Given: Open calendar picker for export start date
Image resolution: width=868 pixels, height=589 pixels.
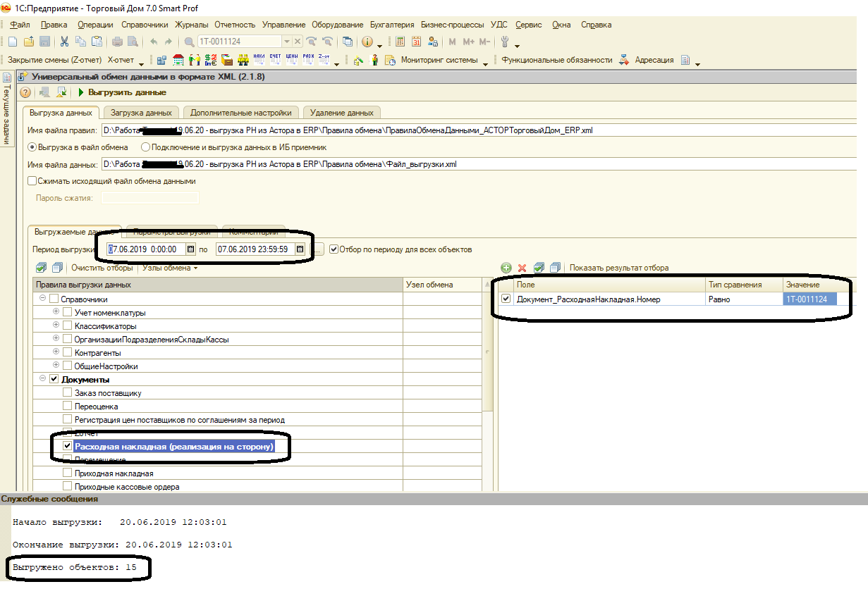Looking at the screenshot, I should (x=190, y=249).
